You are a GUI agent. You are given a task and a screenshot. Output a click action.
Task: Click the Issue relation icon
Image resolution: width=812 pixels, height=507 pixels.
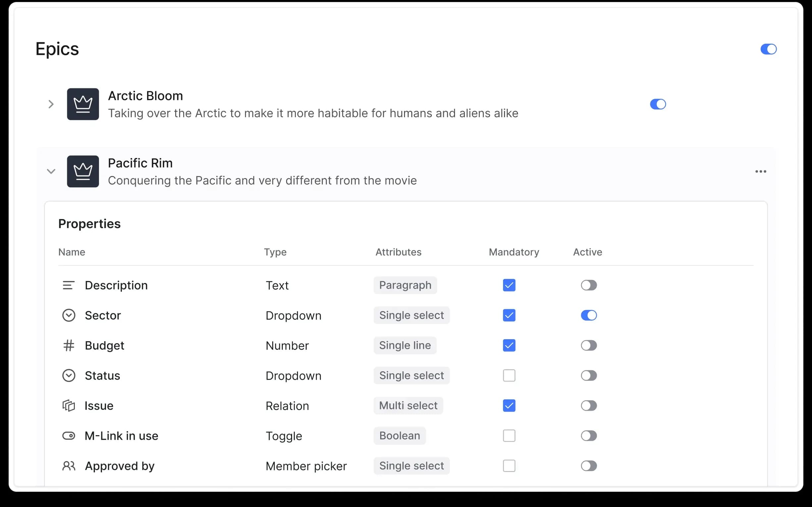pyautogui.click(x=69, y=406)
